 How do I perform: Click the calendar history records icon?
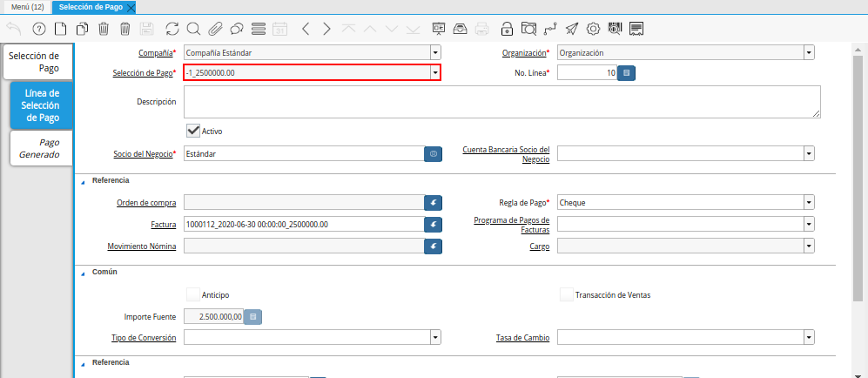[x=280, y=29]
